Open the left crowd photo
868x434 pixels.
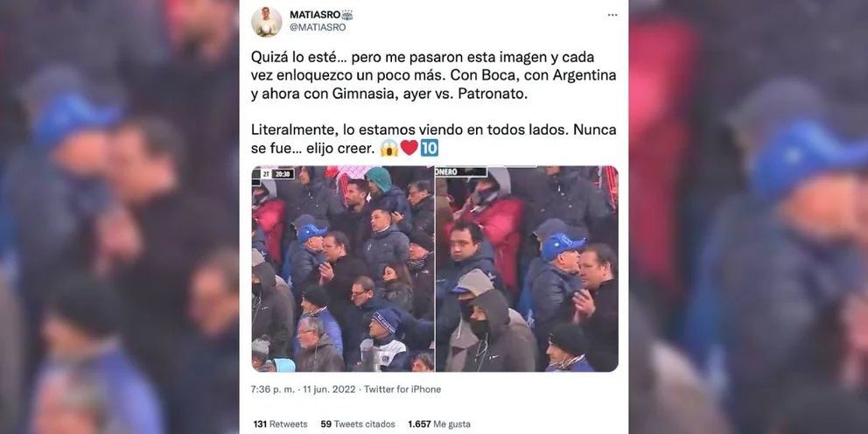343,269
